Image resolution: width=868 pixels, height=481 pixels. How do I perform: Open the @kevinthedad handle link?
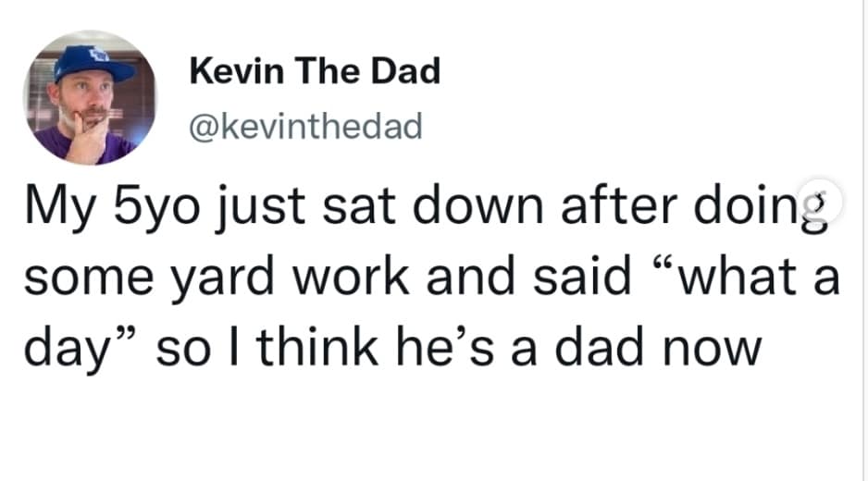[x=304, y=124]
